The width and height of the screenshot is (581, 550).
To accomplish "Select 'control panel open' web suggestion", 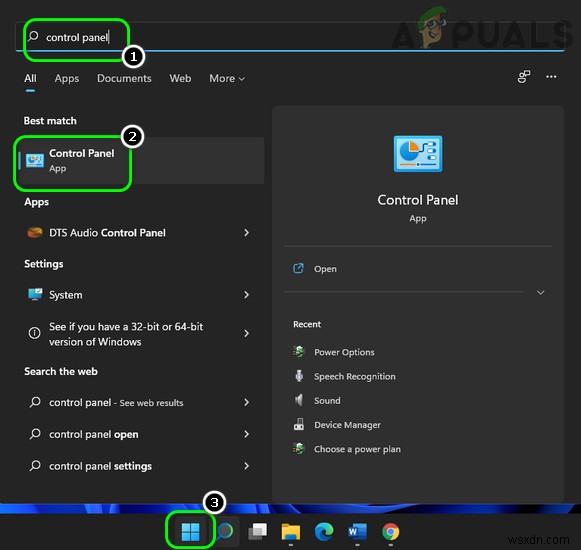I will tap(140, 434).
